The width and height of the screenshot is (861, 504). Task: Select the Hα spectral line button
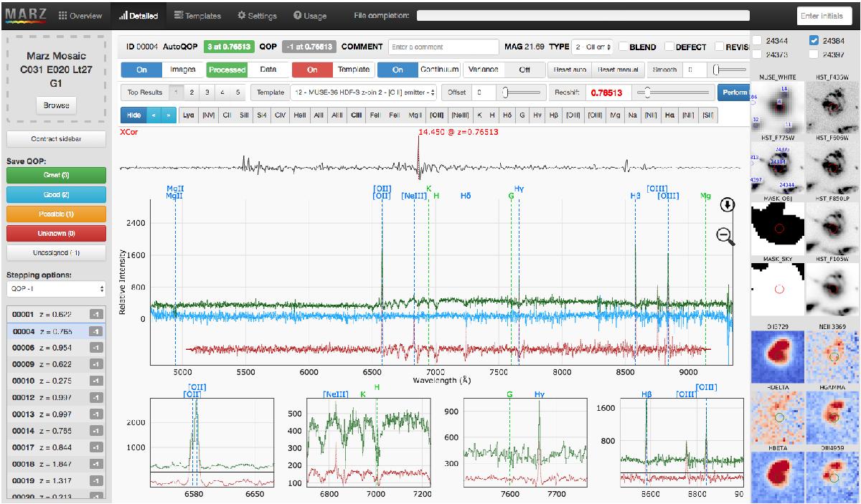[x=671, y=115]
